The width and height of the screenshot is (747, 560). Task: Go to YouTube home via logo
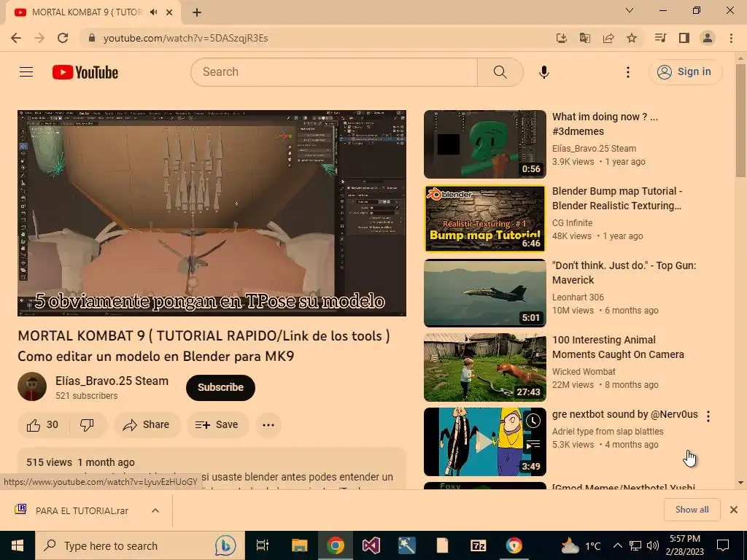tap(85, 72)
